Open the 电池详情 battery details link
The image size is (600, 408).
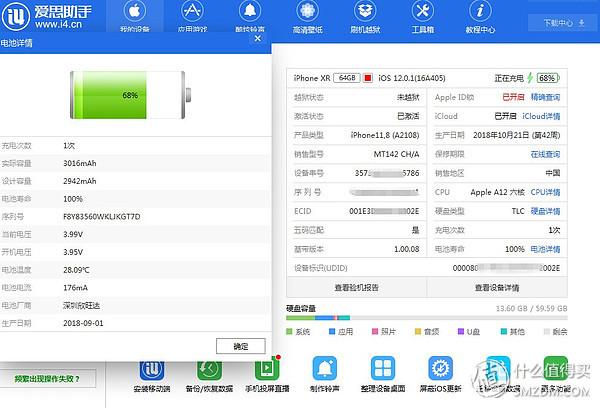pos(545,249)
